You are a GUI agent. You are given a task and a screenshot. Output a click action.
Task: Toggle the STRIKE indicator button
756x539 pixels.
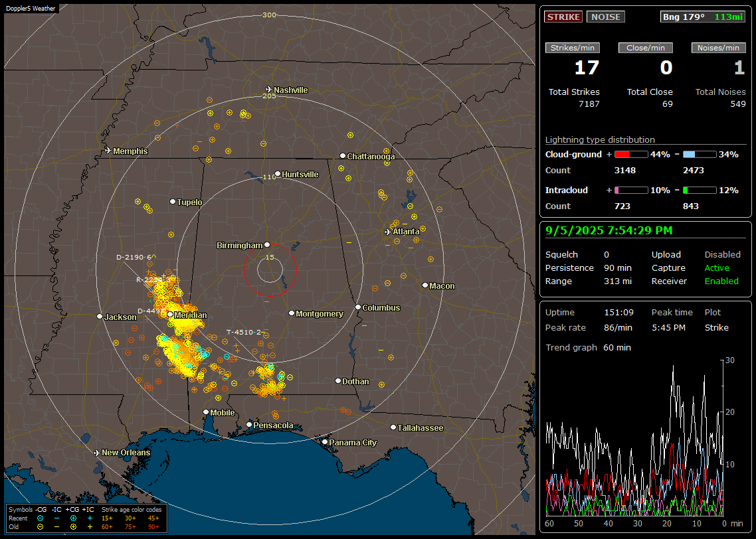pos(563,17)
